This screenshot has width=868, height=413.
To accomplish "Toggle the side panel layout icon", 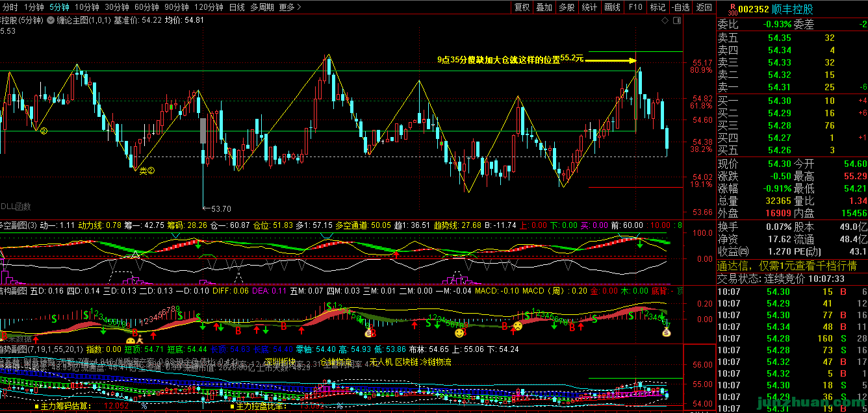I will click(x=678, y=20).
